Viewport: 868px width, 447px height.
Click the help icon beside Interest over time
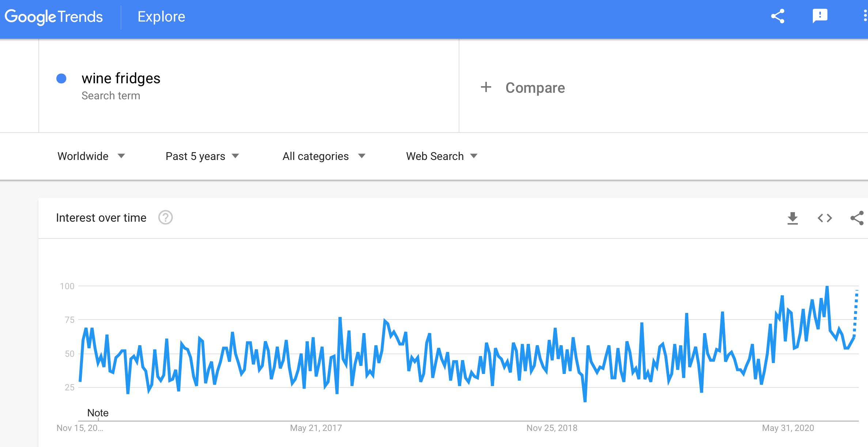coord(165,217)
